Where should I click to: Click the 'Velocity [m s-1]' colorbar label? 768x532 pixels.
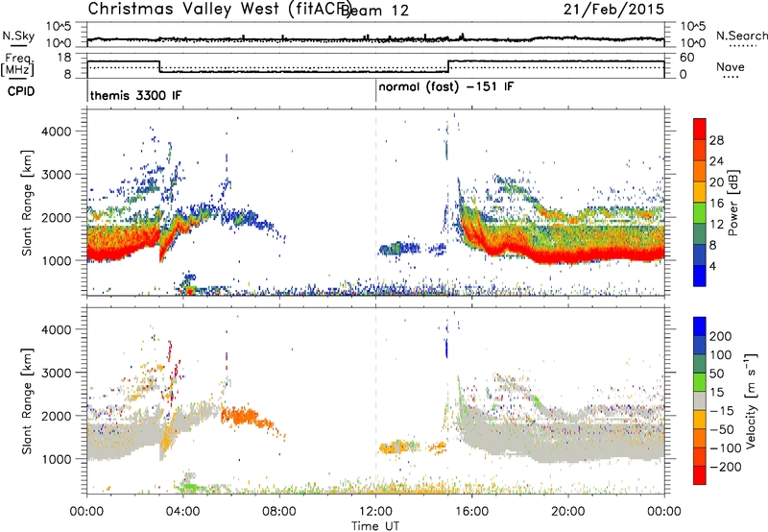click(751, 400)
